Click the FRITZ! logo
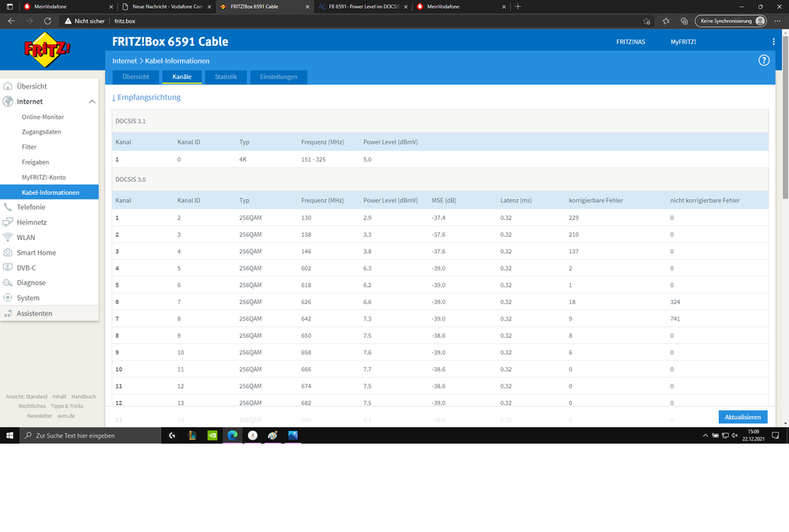 click(x=47, y=49)
